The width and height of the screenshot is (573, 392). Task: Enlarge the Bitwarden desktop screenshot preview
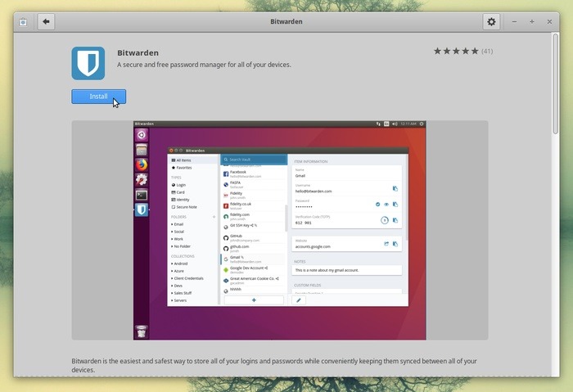coord(280,230)
